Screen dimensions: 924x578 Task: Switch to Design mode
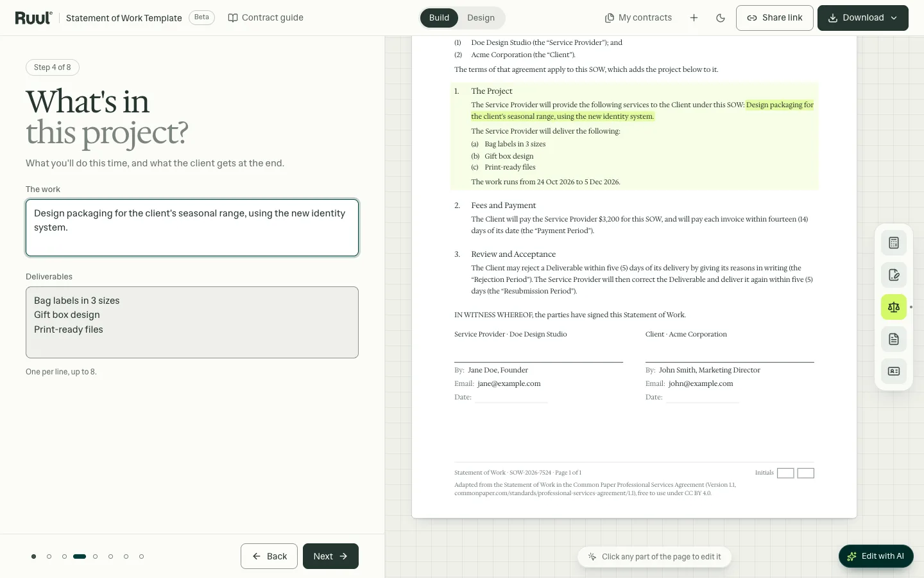tap(481, 18)
